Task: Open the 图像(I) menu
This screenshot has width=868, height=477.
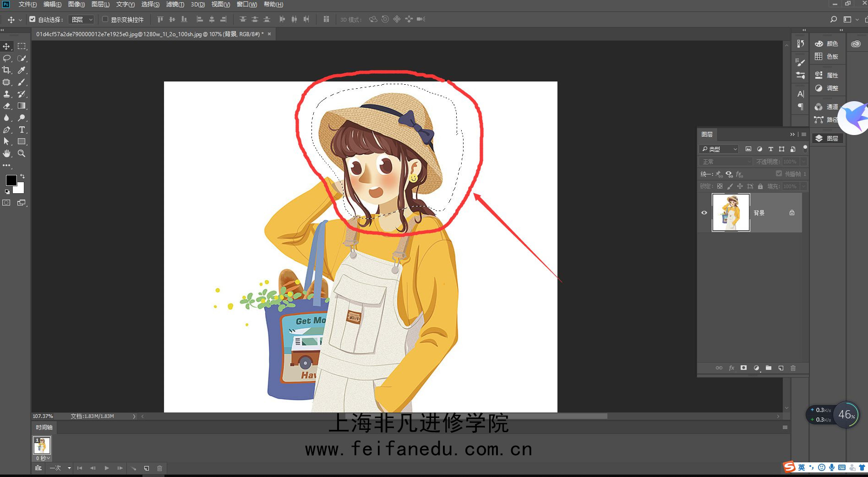Action: coord(76,5)
